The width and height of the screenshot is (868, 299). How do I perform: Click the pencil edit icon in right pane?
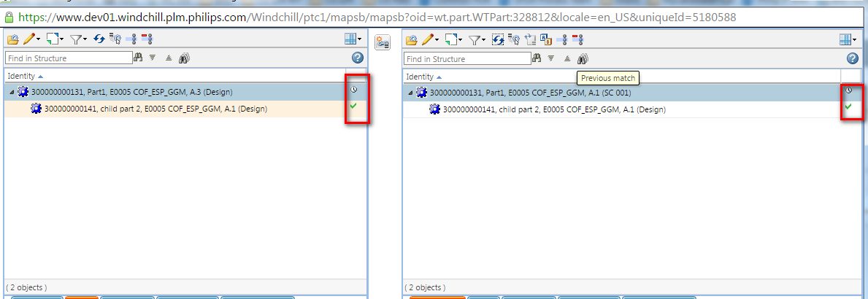click(x=427, y=39)
